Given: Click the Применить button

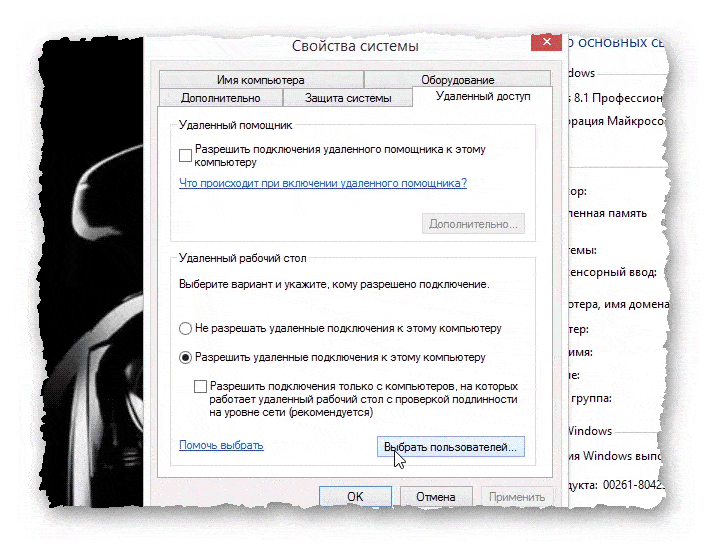Looking at the screenshot, I should 517,496.
